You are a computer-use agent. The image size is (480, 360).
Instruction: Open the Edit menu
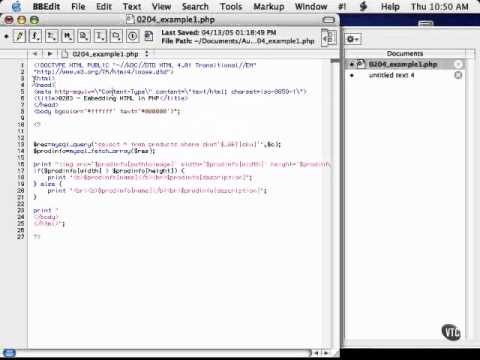pyautogui.click(x=104, y=7)
